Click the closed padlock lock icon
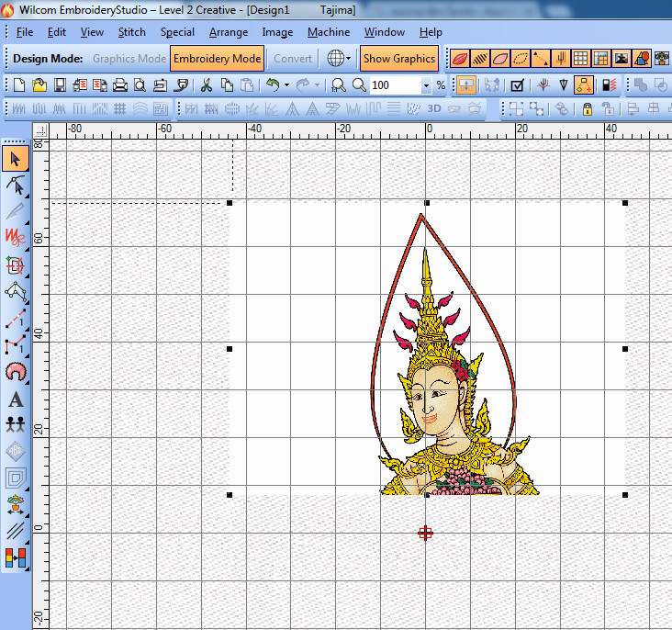 click(588, 109)
